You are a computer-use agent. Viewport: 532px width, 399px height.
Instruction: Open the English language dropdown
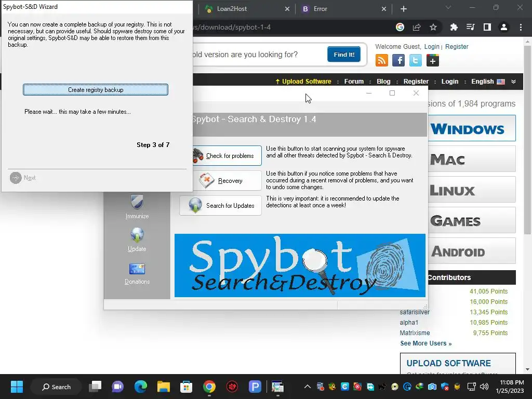(488, 82)
